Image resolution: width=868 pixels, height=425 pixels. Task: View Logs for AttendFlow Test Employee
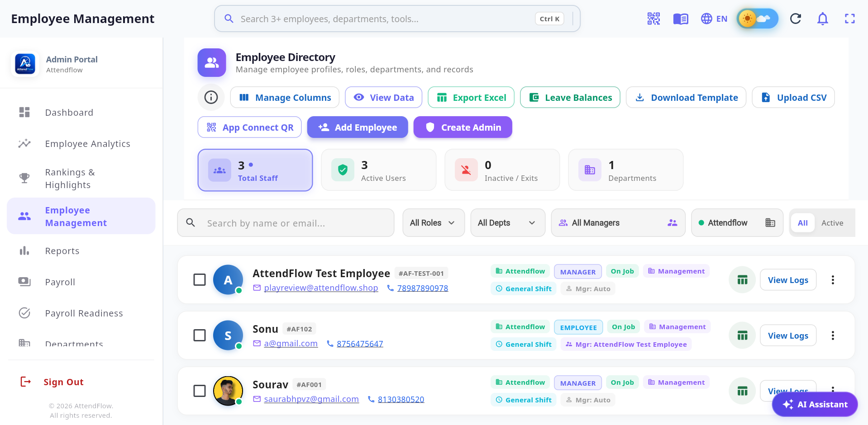point(788,280)
